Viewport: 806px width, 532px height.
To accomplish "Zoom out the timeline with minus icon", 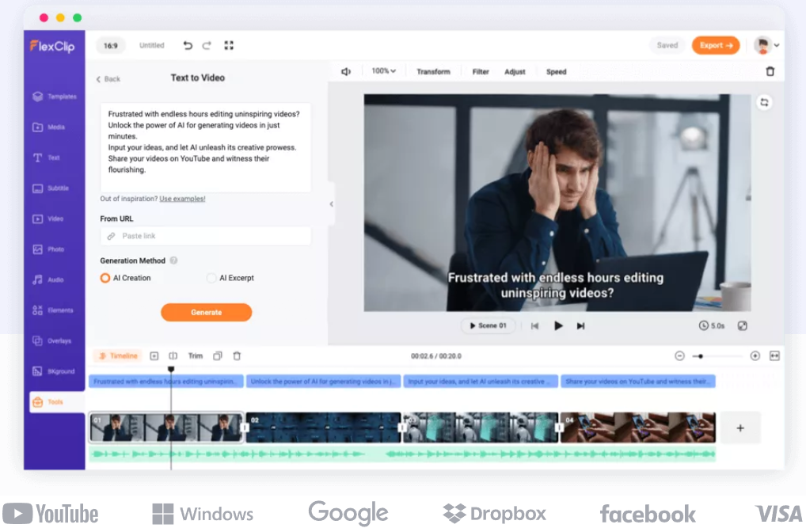I will pyautogui.click(x=679, y=355).
